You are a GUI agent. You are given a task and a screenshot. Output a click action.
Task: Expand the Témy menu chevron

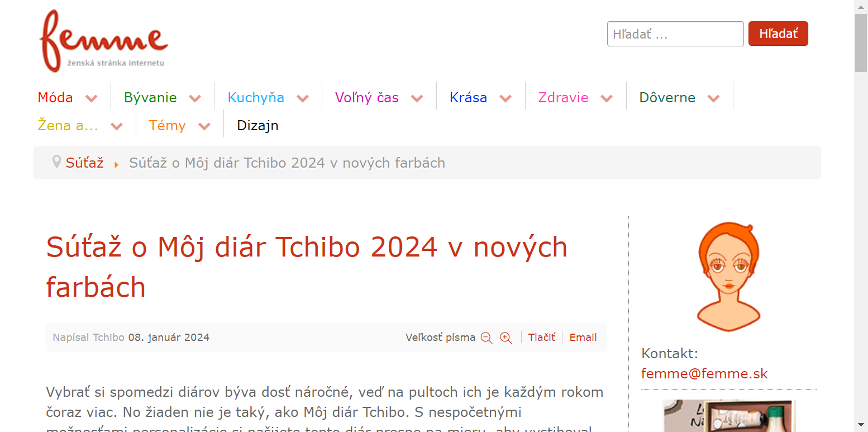point(204,126)
